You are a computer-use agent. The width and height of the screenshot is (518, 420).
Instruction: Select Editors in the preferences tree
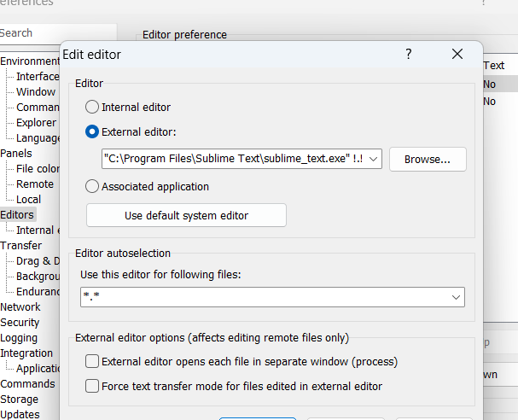[x=17, y=214]
